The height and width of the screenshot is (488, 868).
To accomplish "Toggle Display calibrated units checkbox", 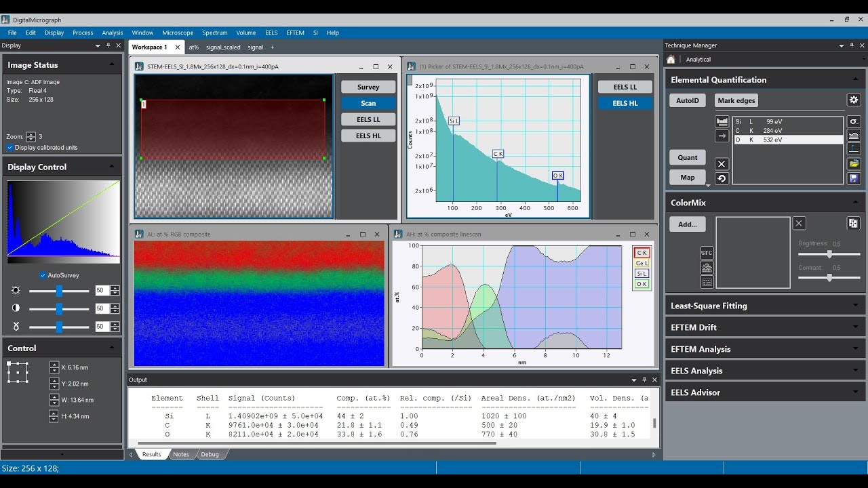I will pos(9,148).
